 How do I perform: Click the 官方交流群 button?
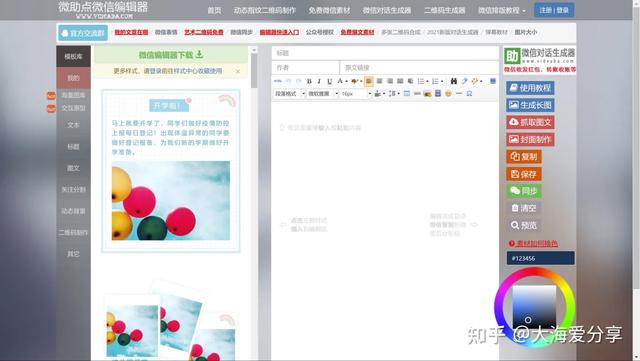point(83,33)
